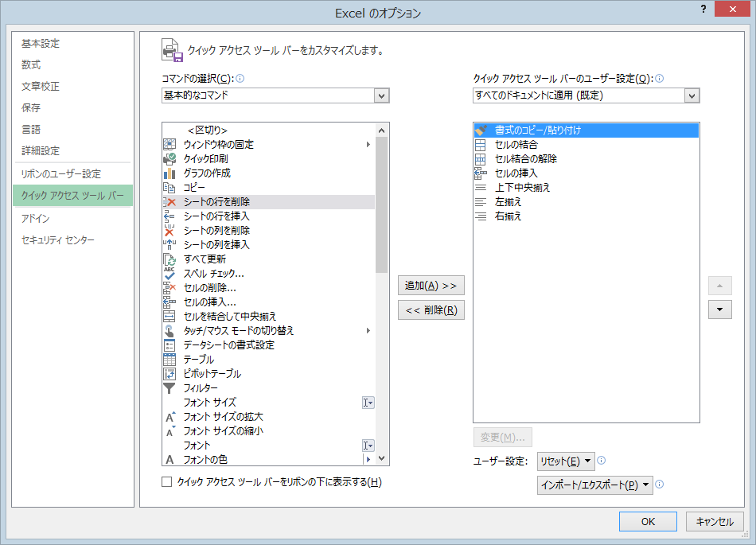This screenshot has height=545, width=756.
Task: Click the テーブル icon
Action: click(170, 360)
